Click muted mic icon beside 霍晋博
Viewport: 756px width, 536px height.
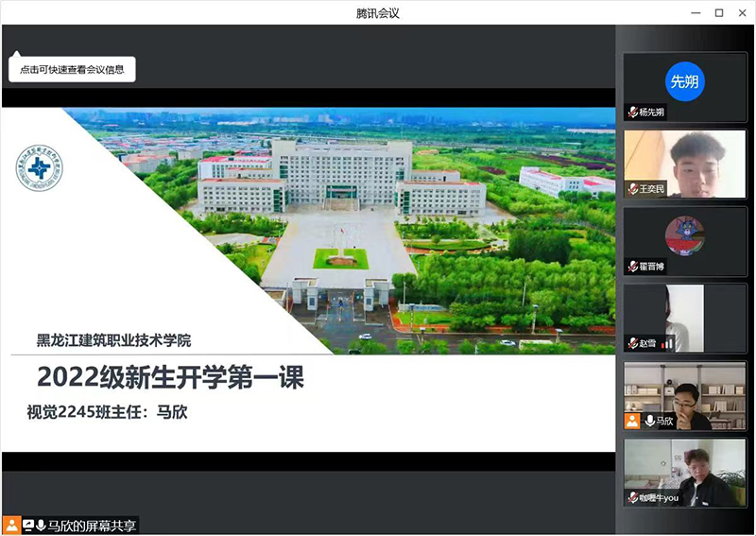coord(632,267)
